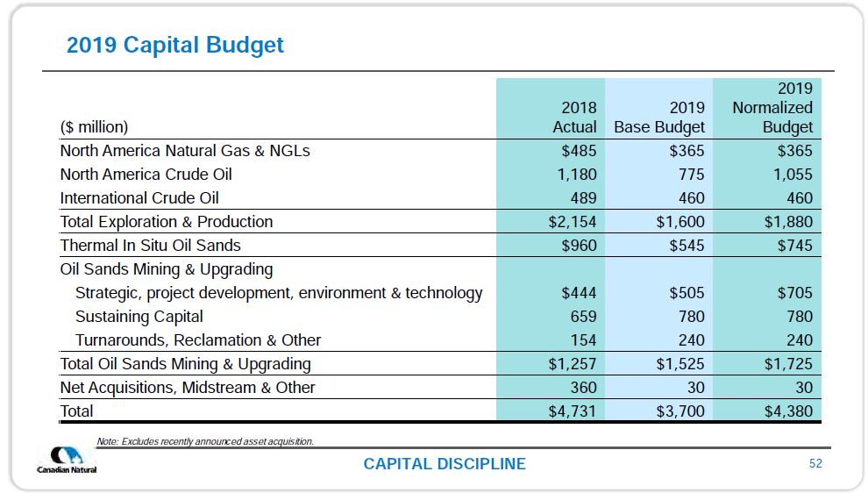Screen dimensions: 868x493
Task: Select the $444 strategic 2018 value
Action: [579, 293]
